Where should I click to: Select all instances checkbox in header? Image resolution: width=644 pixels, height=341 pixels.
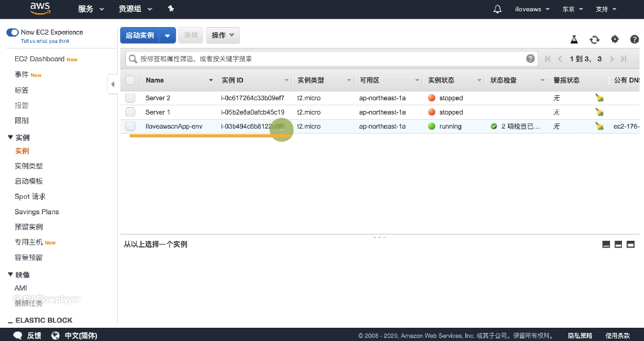pyautogui.click(x=130, y=80)
